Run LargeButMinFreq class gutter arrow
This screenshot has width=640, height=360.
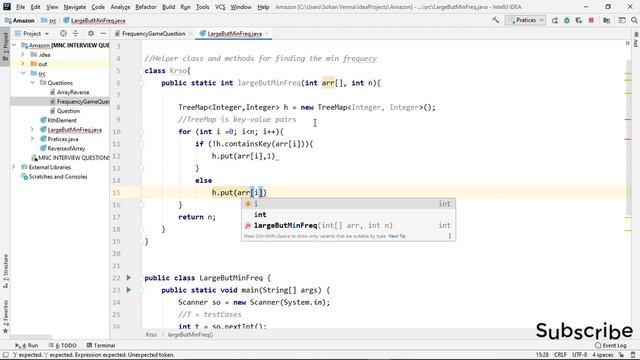(x=129, y=278)
